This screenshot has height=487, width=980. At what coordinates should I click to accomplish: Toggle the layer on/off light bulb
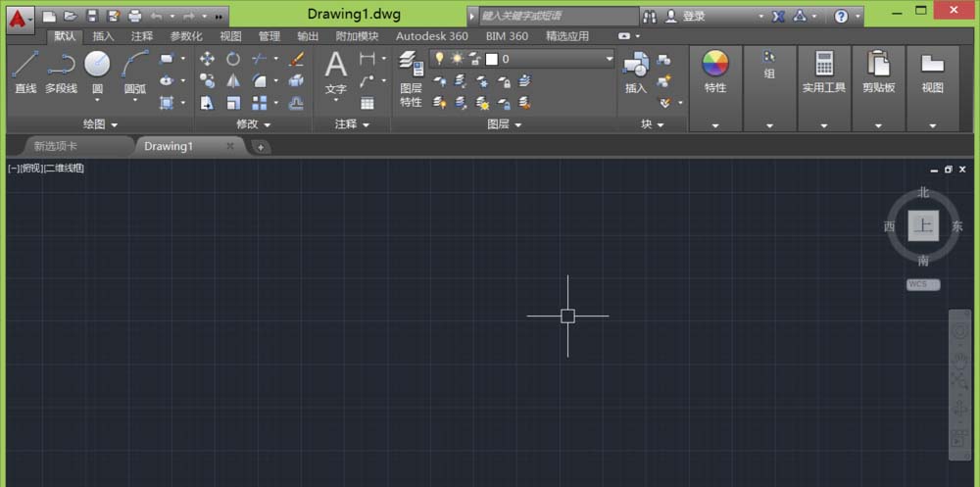click(439, 59)
